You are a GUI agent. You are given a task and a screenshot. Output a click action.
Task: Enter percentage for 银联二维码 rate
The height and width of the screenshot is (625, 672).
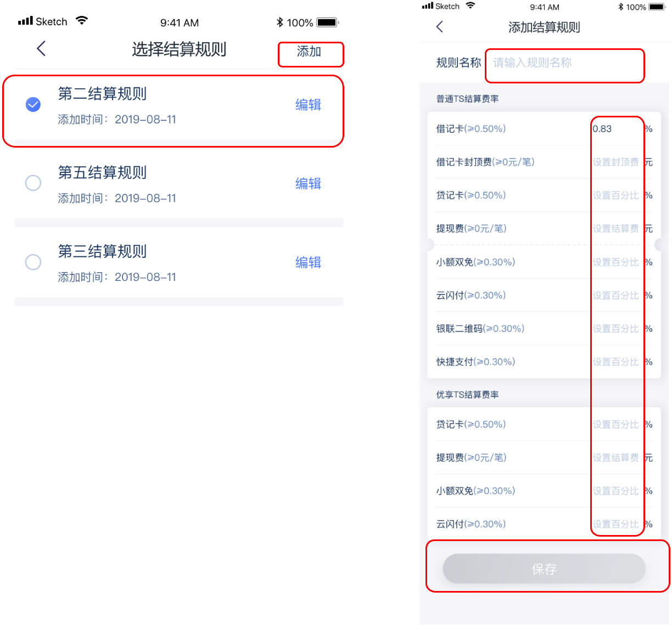615,329
